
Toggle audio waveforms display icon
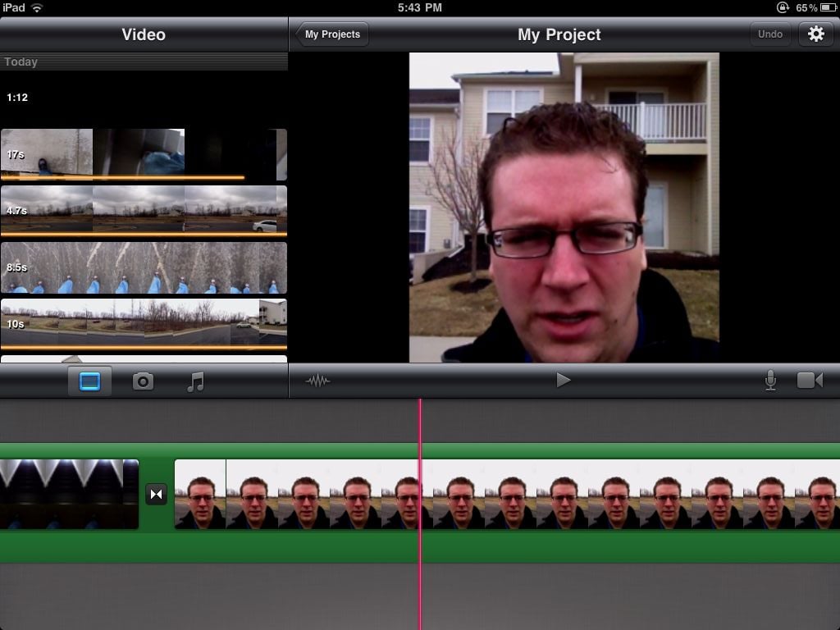[x=317, y=381]
